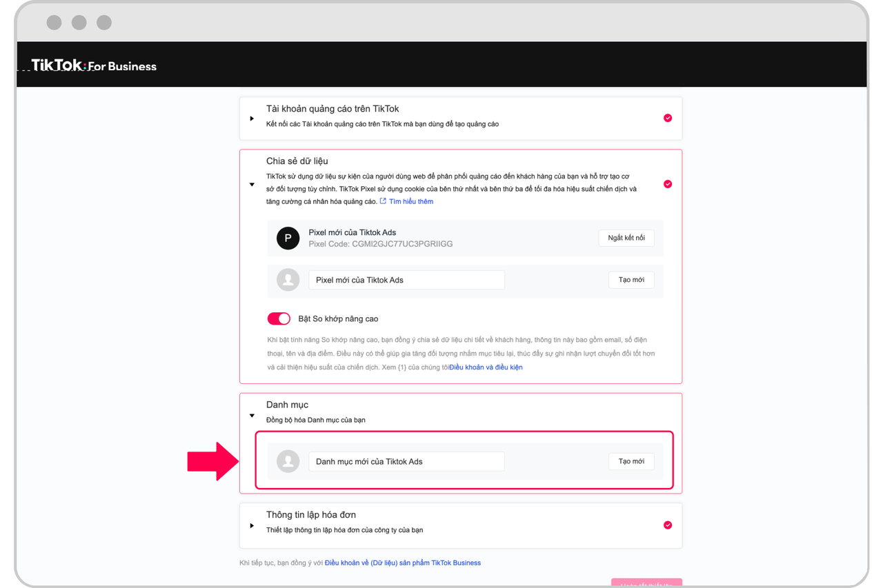Screen dimensions: 883x588
Task: Click the checkmark icon on Chia sẻ dữ liệu
Action: coord(667,184)
